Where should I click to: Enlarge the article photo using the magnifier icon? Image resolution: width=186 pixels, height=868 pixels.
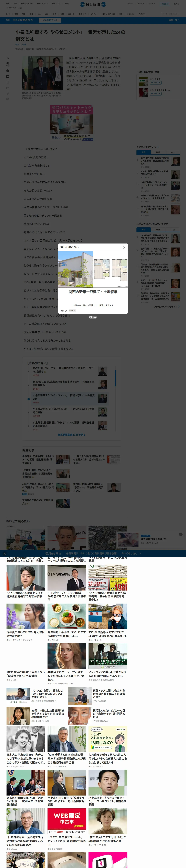57,85
